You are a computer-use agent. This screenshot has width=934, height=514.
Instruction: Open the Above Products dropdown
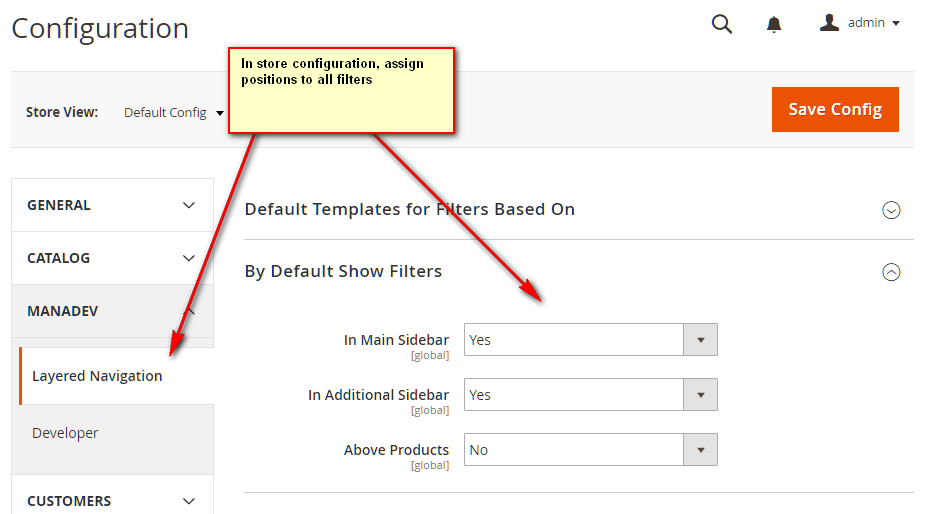click(590, 450)
